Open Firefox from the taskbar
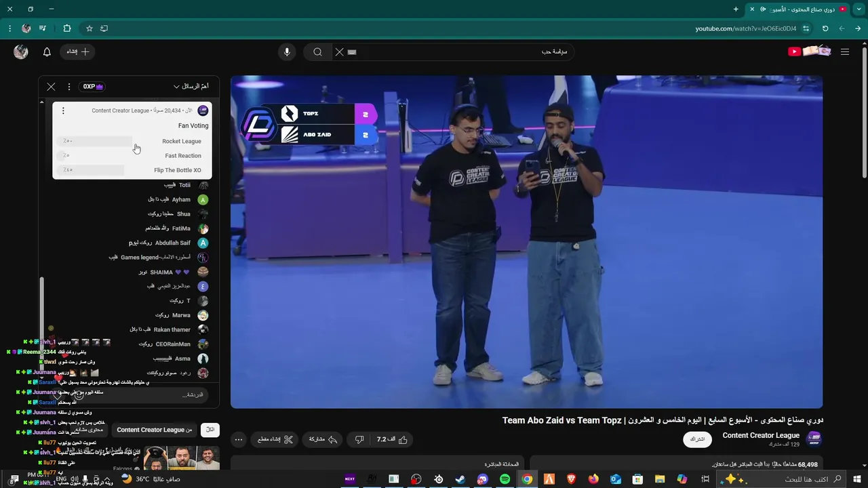The width and height of the screenshot is (868, 488). pos(593,479)
